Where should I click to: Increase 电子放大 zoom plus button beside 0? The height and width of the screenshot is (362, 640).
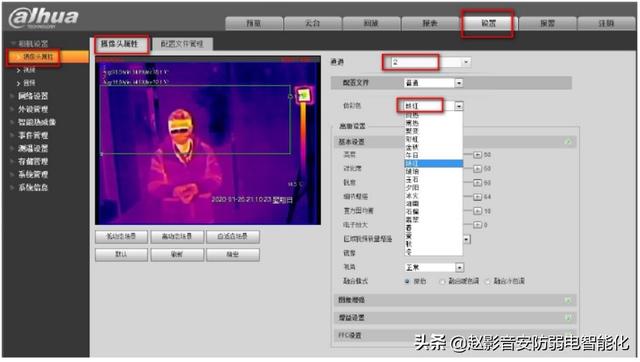coord(477,225)
